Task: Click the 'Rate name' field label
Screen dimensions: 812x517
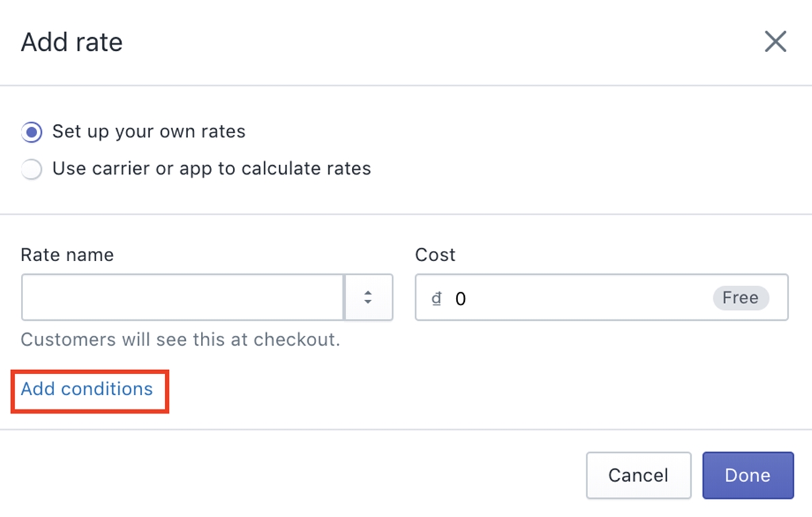Action: coord(67,255)
